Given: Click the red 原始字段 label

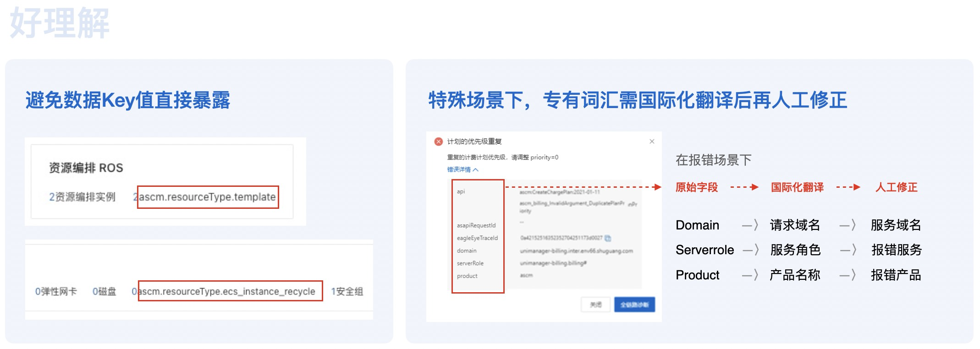Looking at the screenshot, I should tap(696, 187).
